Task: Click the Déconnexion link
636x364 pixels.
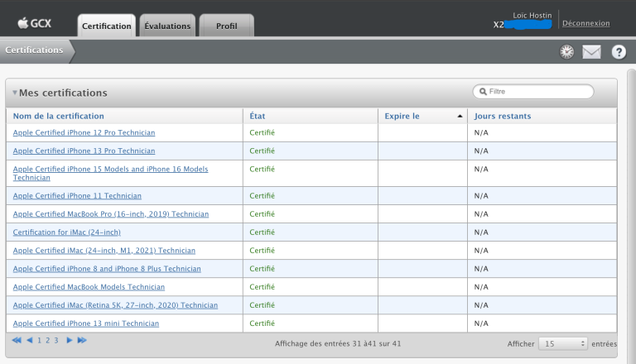Action: click(x=586, y=23)
